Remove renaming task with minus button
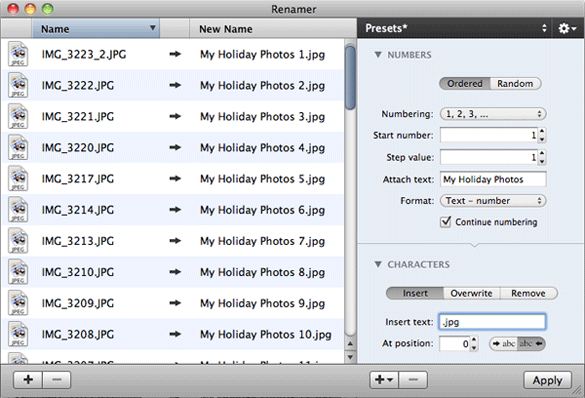 pos(413,380)
